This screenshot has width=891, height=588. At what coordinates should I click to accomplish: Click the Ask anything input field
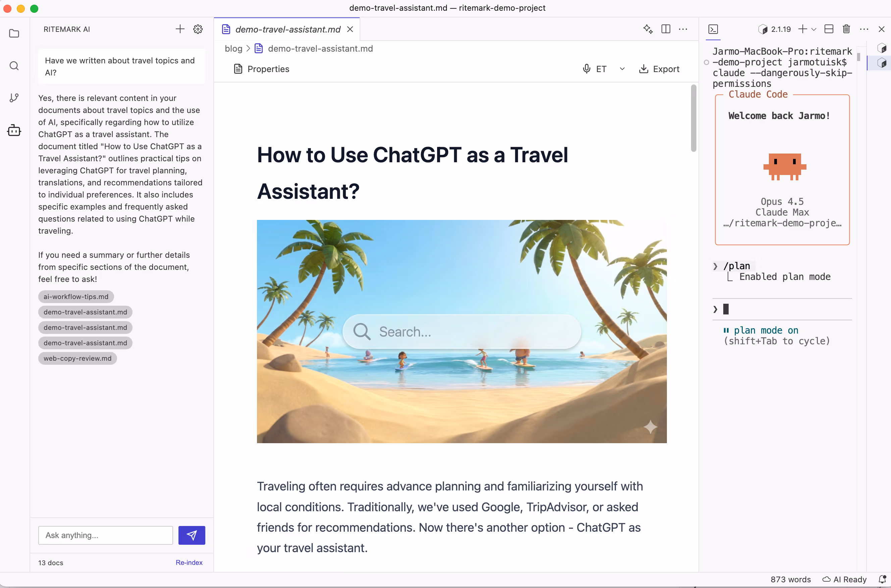[x=105, y=535]
